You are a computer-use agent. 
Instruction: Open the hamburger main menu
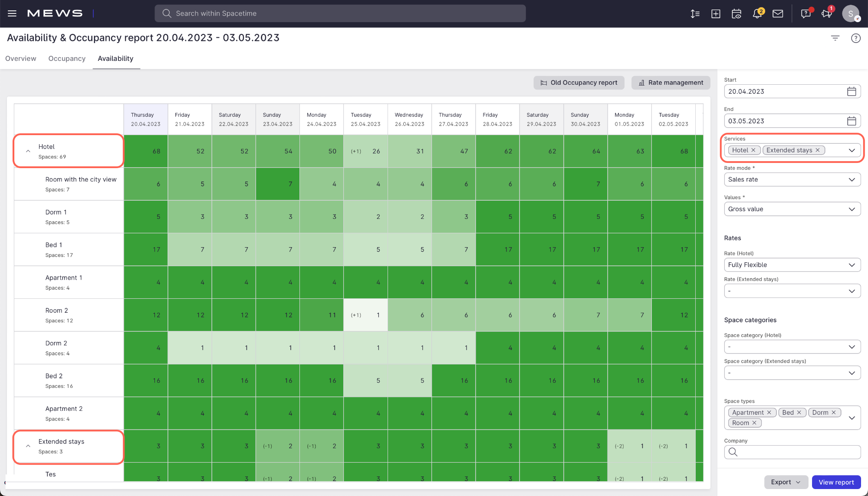pyautogui.click(x=12, y=13)
